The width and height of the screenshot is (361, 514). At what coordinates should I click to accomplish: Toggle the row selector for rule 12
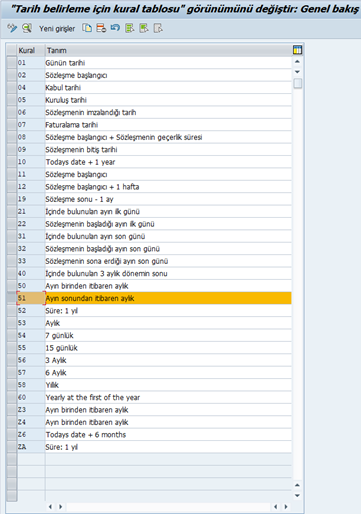pyautogui.click(x=12, y=187)
